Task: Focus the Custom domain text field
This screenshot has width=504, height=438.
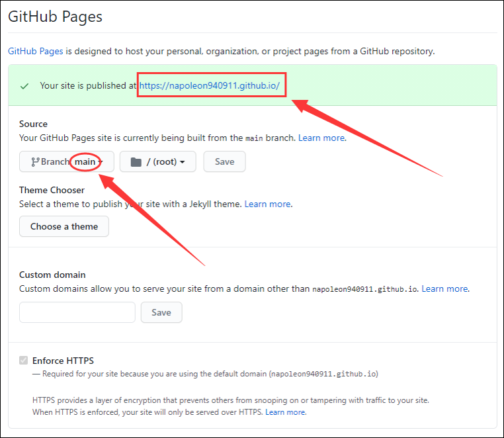Action: pyautogui.click(x=77, y=312)
